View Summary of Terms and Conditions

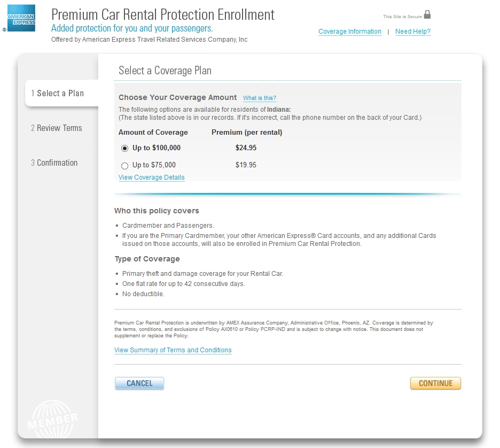pos(173,350)
